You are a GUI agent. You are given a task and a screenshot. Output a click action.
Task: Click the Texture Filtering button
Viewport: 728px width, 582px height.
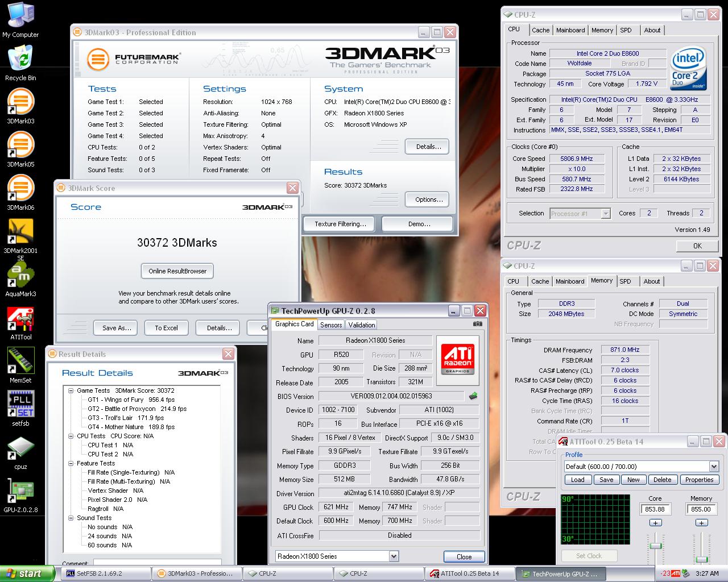pyautogui.click(x=340, y=224)
